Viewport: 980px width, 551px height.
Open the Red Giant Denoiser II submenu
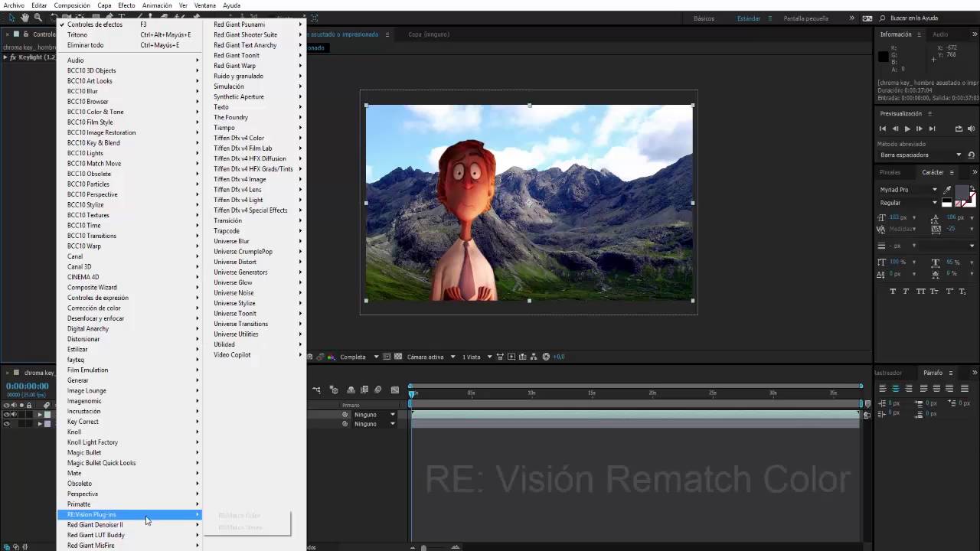129,525
